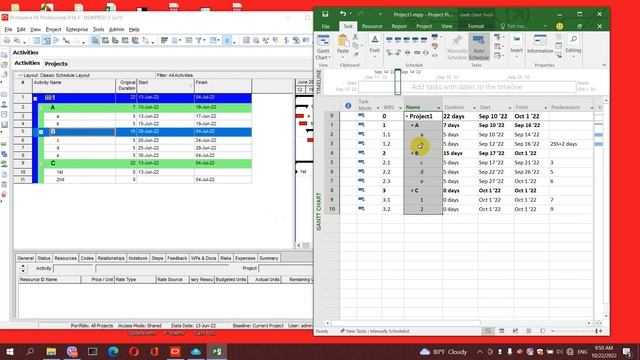The height and width of the screenshot is (360, 640).
Task: Click the Resource ID Name column header
Action: tap(49, 280)
